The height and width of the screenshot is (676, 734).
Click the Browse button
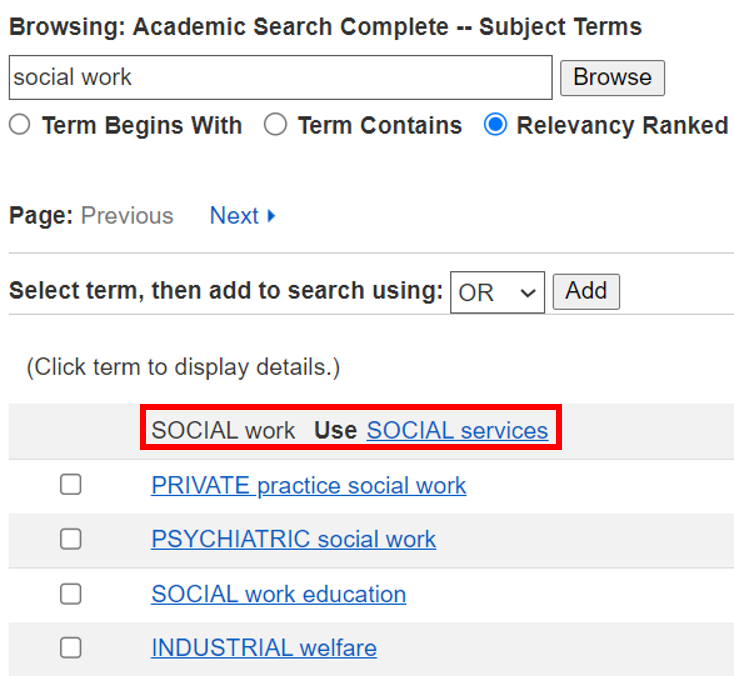612,78
